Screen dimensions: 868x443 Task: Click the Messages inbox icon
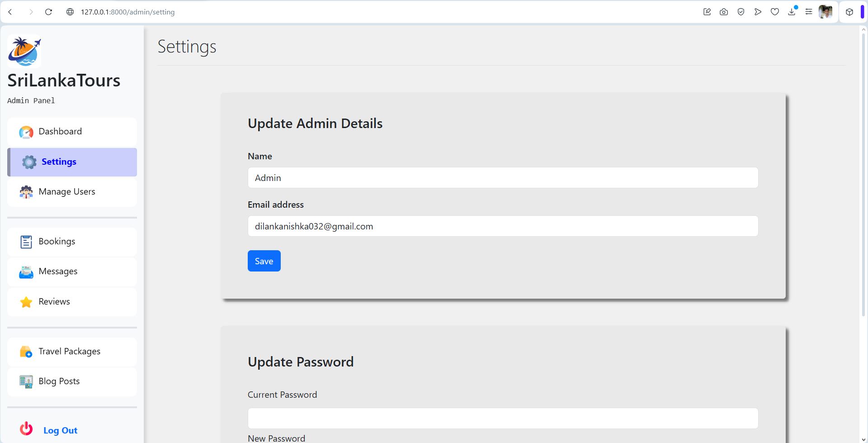[26, 272]
